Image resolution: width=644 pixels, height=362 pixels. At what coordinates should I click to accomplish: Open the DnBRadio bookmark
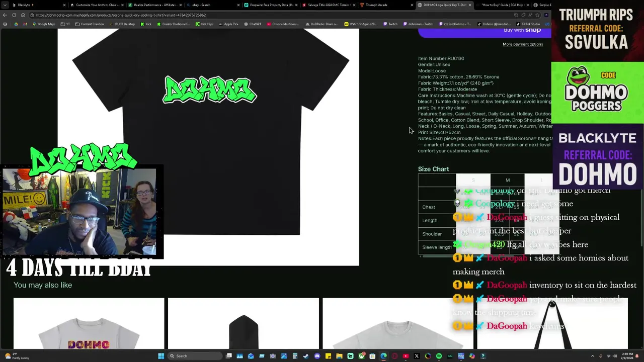[322, 24]
